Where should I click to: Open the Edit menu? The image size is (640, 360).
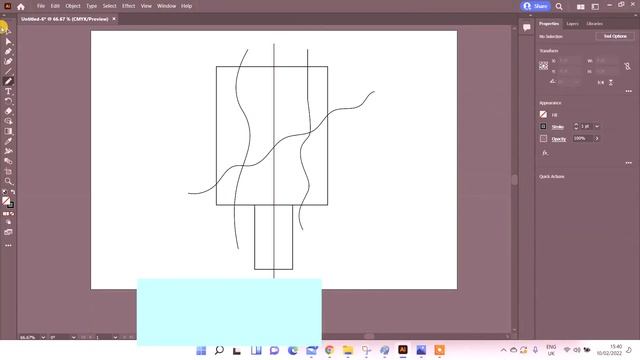[55, 6]
